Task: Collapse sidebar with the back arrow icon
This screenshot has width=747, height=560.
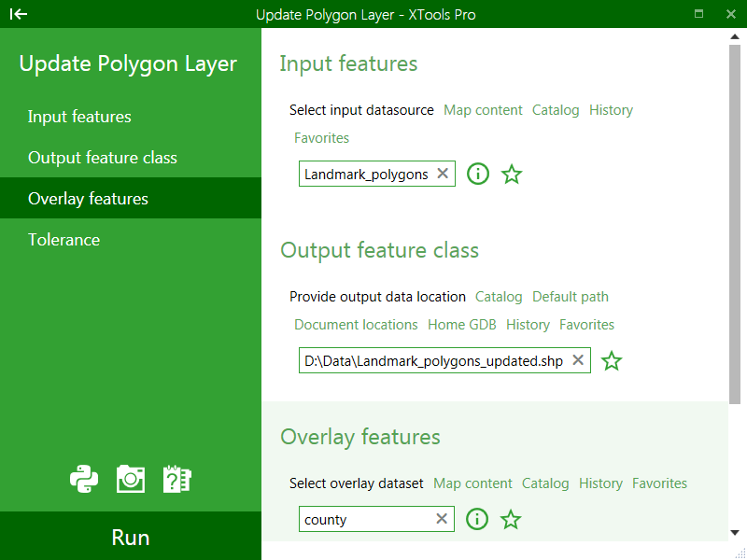Action: pos(19,14)
